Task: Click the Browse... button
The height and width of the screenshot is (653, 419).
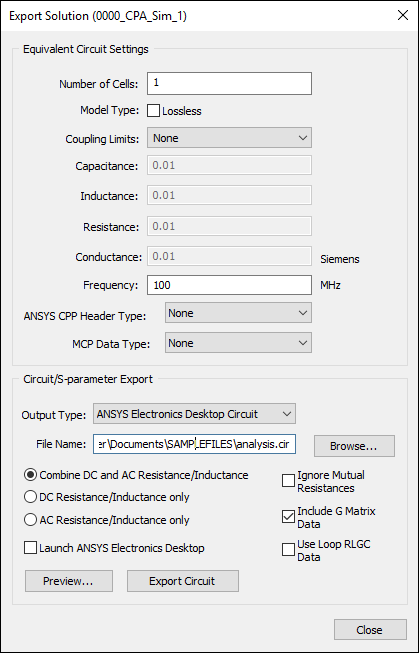Action: (x=354, y=446)
